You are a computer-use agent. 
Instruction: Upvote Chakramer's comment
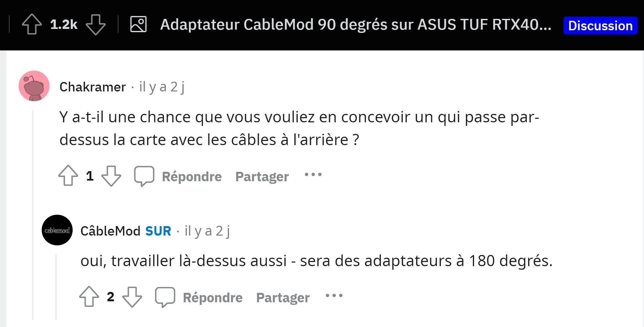(x=68, y=176)
